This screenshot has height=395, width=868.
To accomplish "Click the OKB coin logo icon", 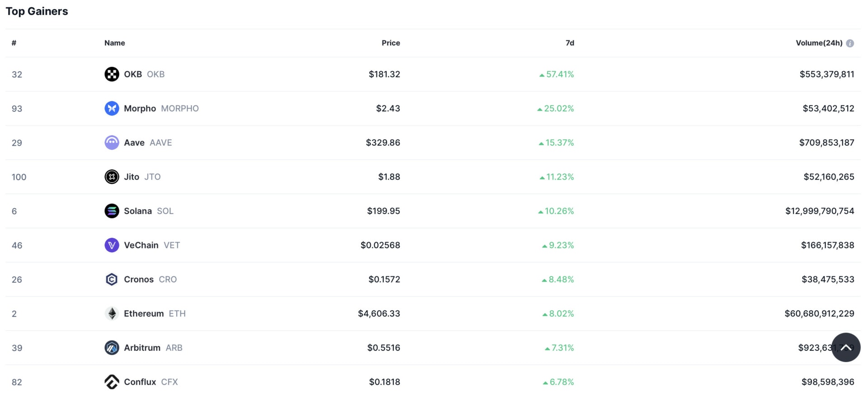I will pyautogui.click(x=112, y=74).
